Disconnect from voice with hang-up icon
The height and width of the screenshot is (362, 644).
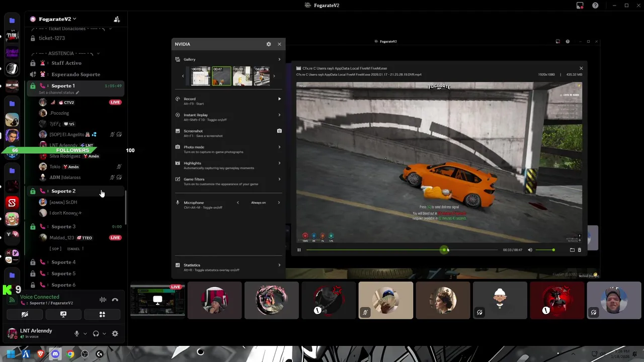pos(115,300)
